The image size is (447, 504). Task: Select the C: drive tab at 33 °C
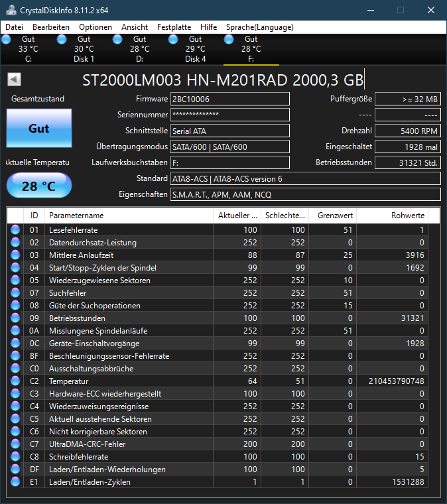[x=29, y=49]
